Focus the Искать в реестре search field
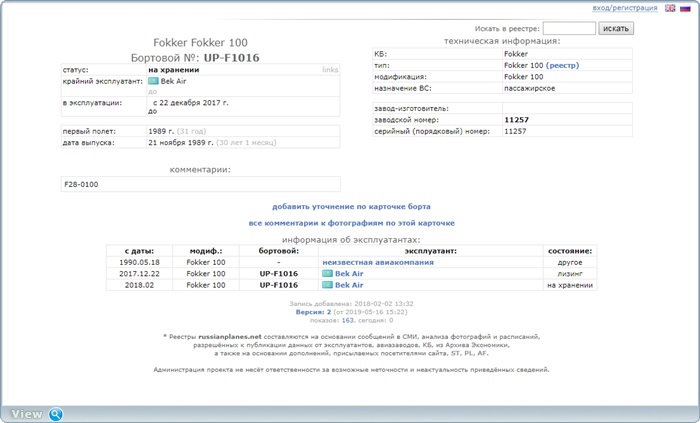 (569, 28)
